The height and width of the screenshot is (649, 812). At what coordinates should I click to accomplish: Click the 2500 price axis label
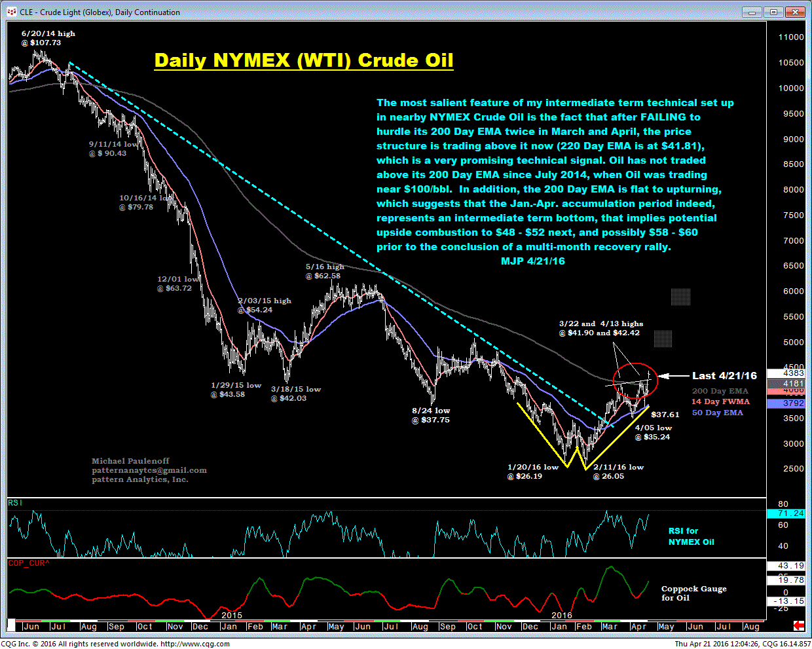tap(794, 469)
